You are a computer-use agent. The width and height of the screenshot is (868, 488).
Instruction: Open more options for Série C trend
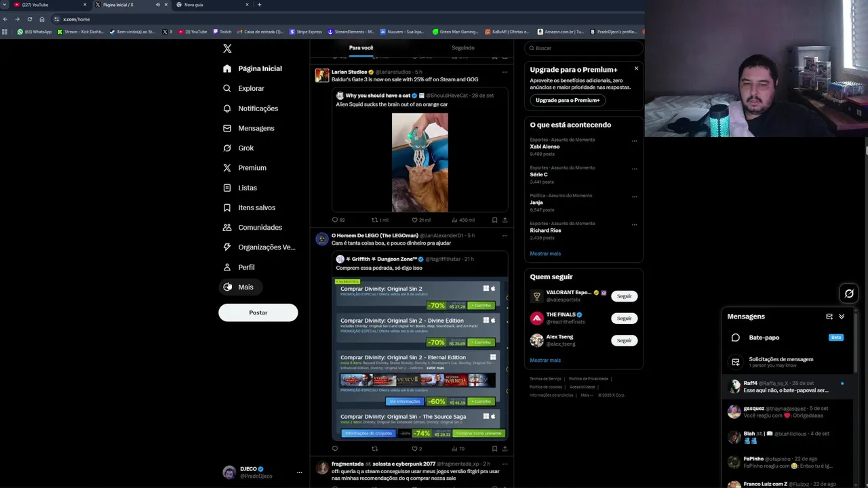point(634,169)
